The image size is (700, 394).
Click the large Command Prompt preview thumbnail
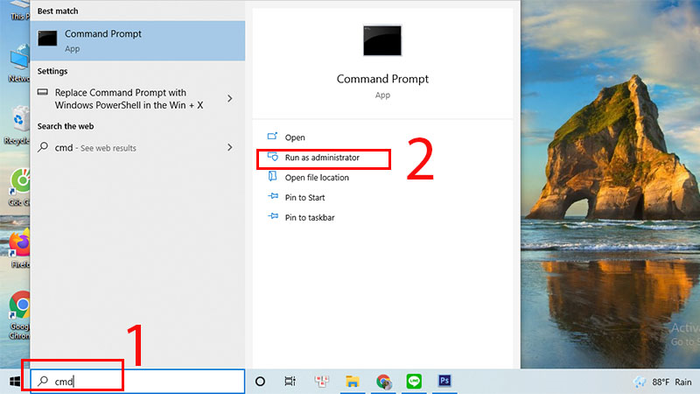(x=382, y=41)
